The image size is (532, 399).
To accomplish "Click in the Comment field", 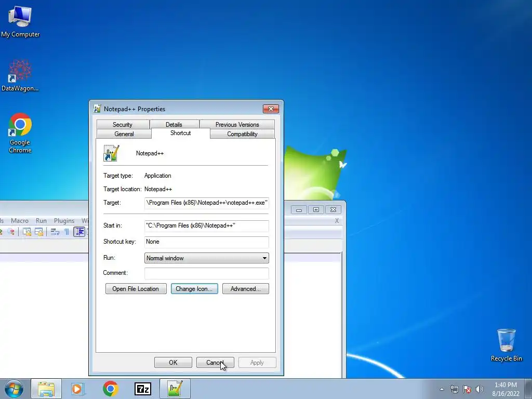I will 207,273.
